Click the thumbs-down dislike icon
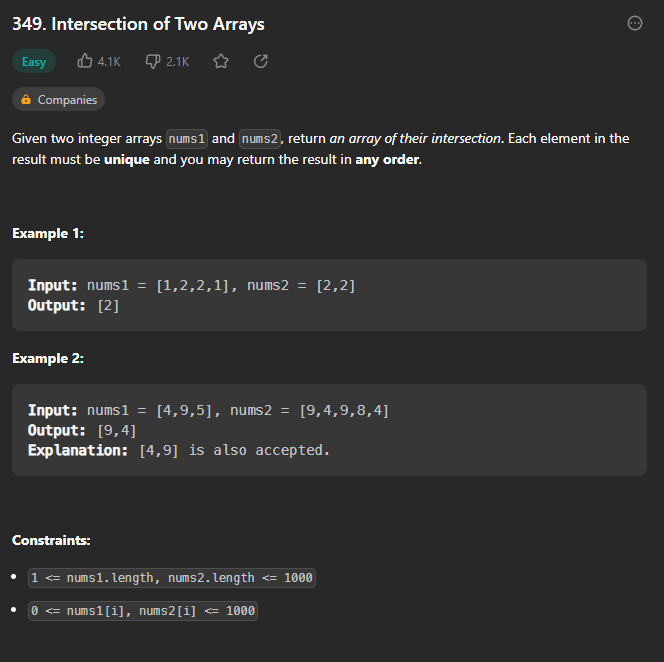Screen dimensions: 664x662 153,61
